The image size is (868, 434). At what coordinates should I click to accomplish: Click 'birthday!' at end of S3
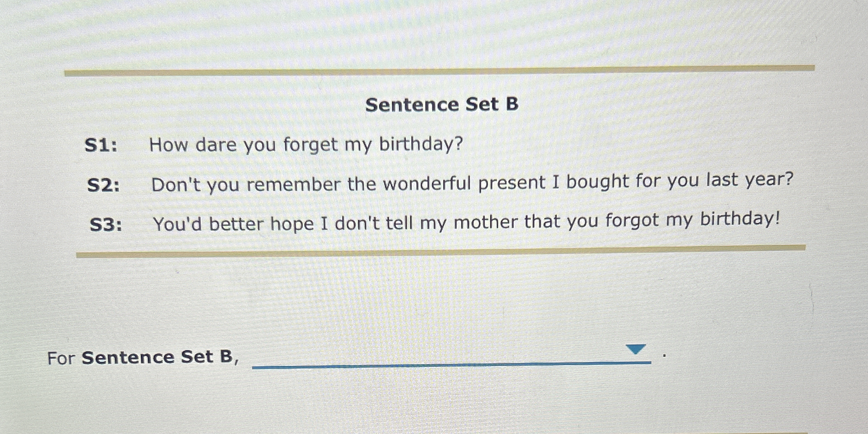click(x=740, y=219)
